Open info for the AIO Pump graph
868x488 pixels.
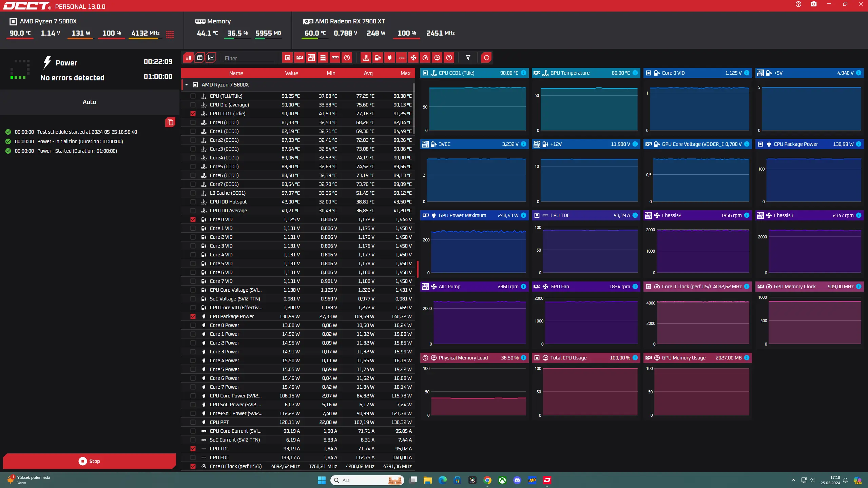[524, 287]
